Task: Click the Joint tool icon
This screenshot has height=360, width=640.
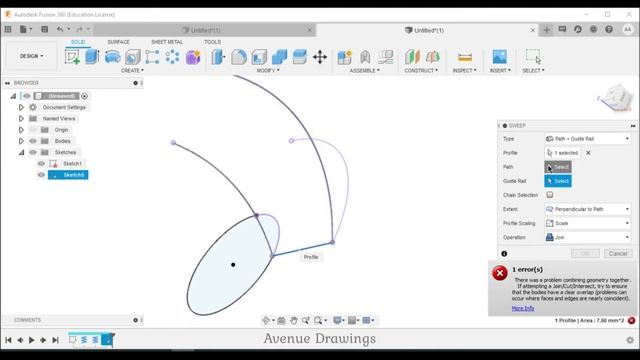Action: click(x=365, y=57)
